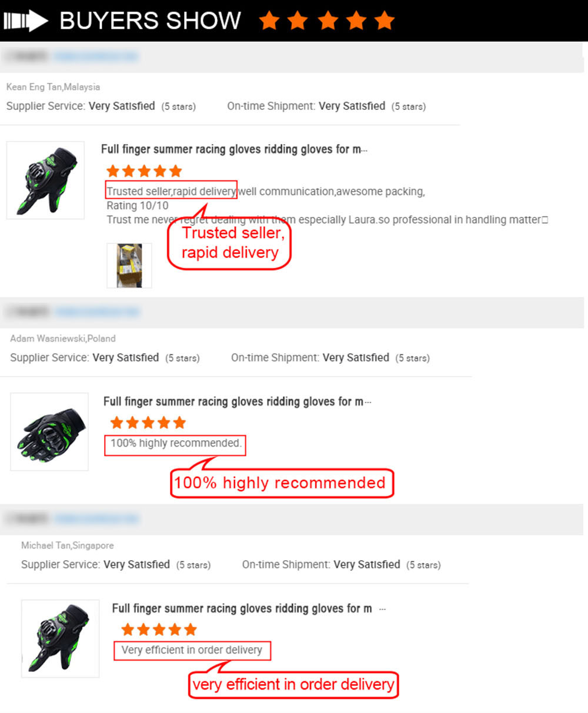
Task: Click the 'Trusted seller, rapid delivery' red callout
Action: point(230,243)
